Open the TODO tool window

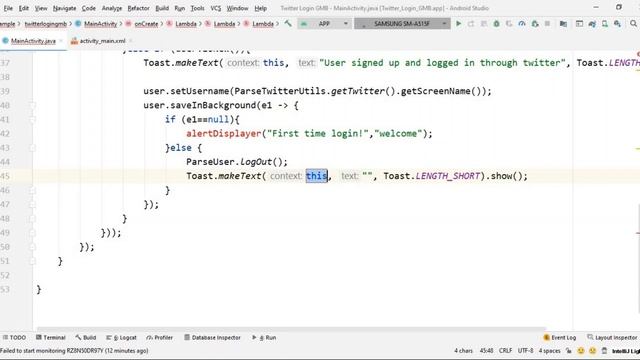pyautogui.click(x=14, y=338)
